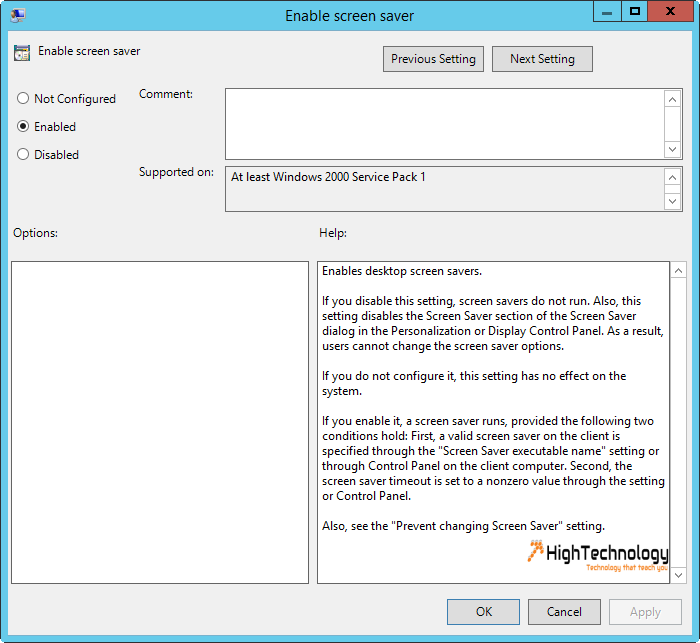
Task: Go to Previous Setting
Action: coord(433,59)
